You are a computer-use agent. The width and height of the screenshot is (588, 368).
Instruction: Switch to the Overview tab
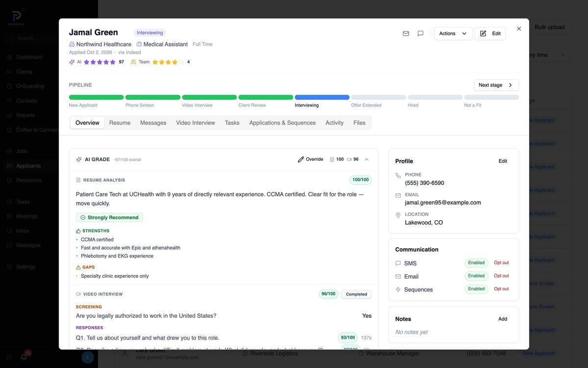pos(87,123)
